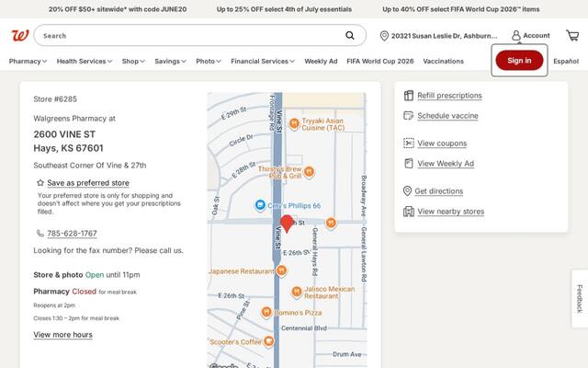Click the Thirsty's Brew Pub & Grill marker
The height and width of the screenshot is (368, 588).
point(309,172)
